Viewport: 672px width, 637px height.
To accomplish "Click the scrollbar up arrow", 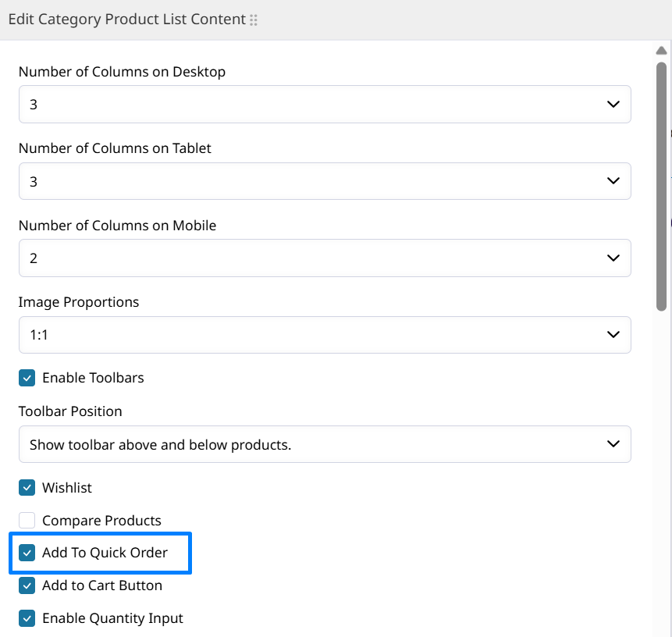I will point(661,51).
